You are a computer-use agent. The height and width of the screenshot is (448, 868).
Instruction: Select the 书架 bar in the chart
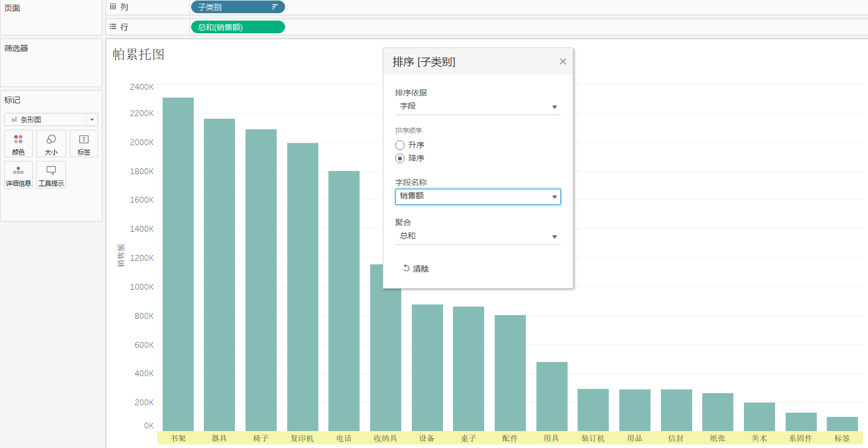tap(178, 264)
